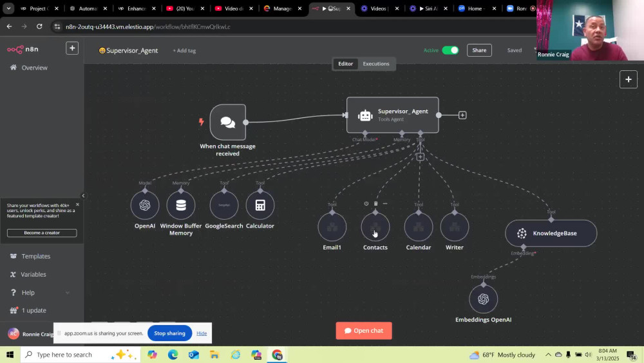Open the Supervisor_Agent tools agent node
This screenshot has width=644, height=363.
coord(393,115)
